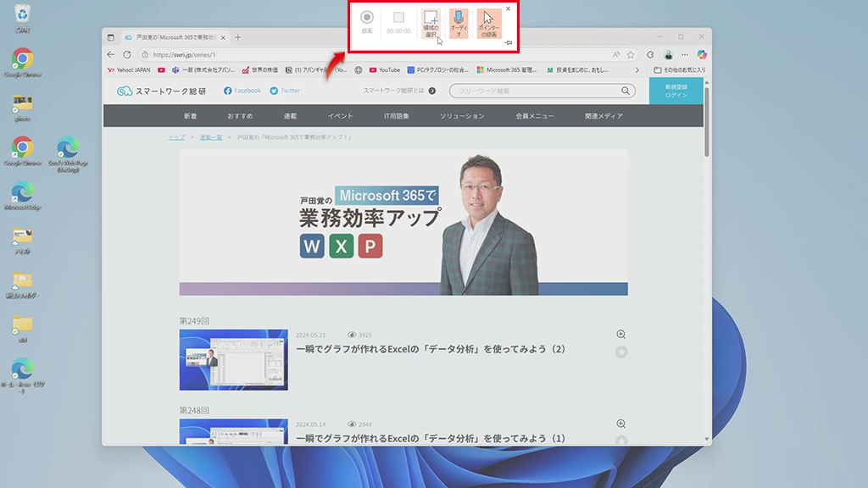868x488 pixels.
Task: Open the Read Aloud icon in address bar
Action: tap(616, 55)
